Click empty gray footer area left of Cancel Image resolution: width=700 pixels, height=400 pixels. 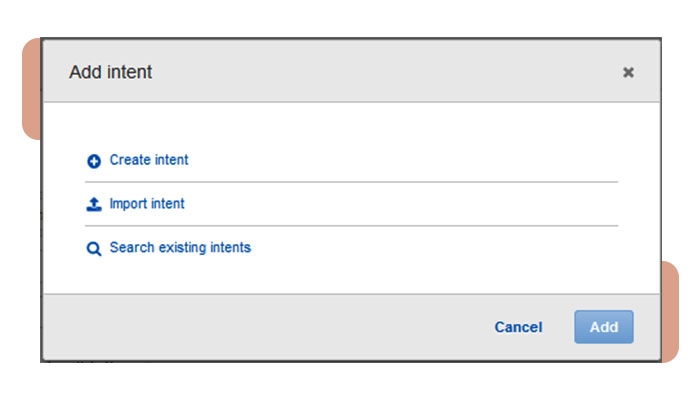coord(250,327)
